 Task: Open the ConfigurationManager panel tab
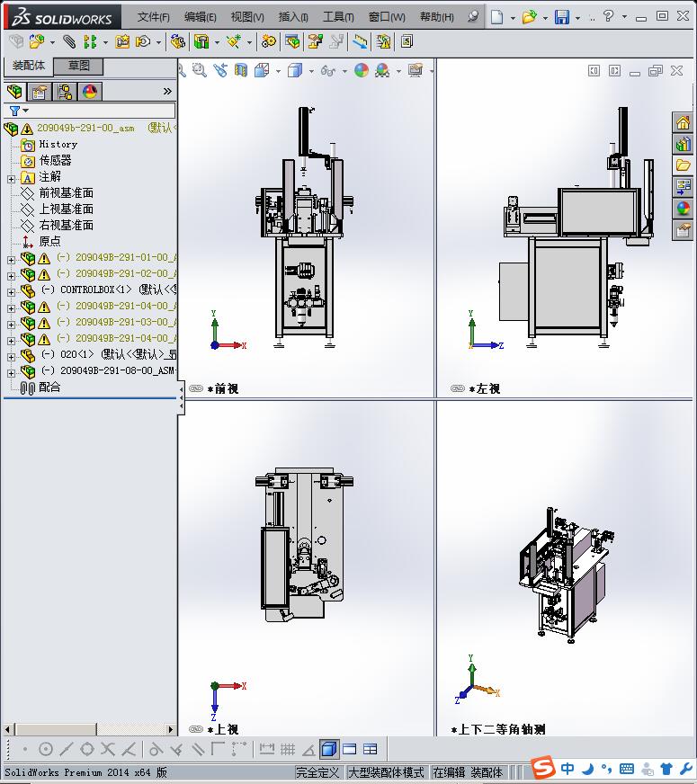tap(65, 92)
